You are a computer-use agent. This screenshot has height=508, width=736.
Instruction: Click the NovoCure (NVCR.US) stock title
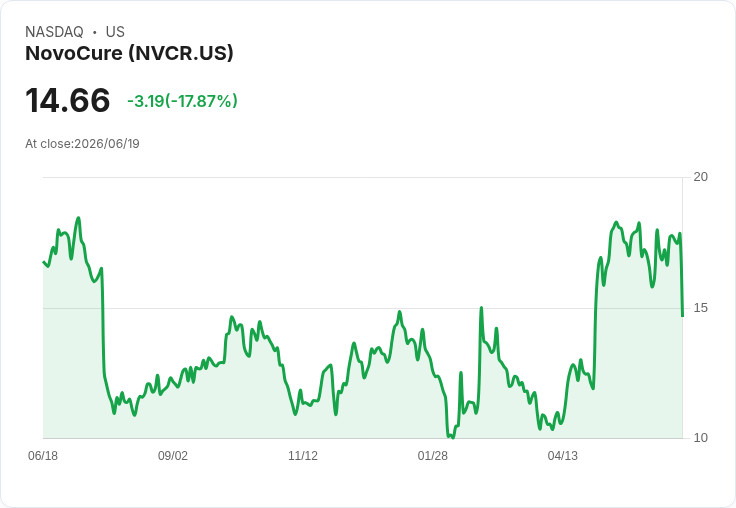pos(129,53)
